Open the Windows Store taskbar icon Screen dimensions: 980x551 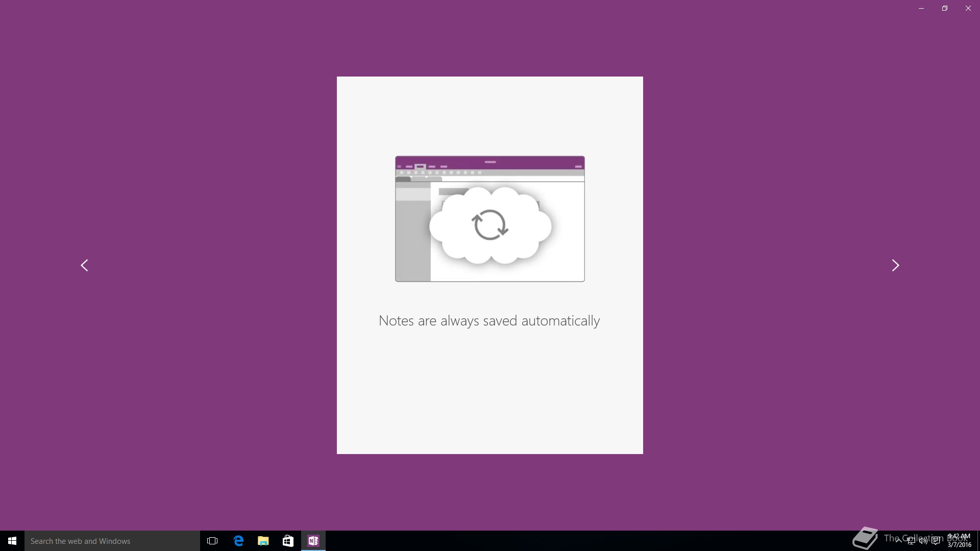[288, 541]
